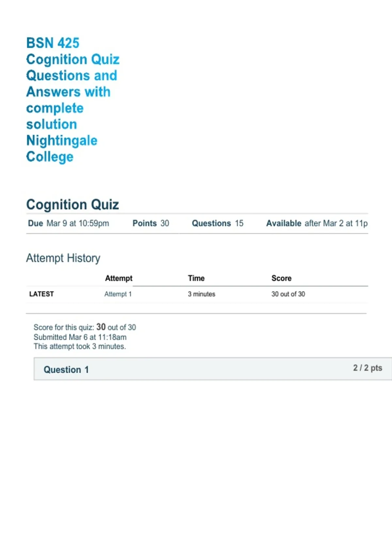Click the Available after Mar 2 text
This screenshot has width=392, height=556.
click(x=317, y=223)
